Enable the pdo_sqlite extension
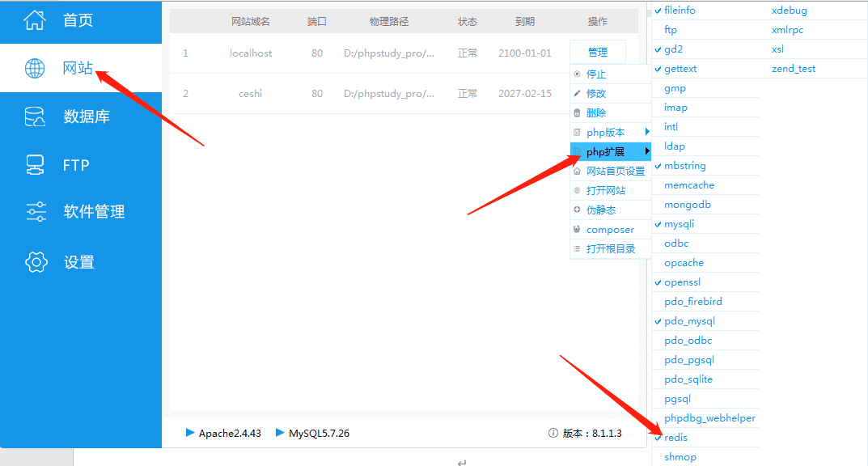Viewport: 868px width, 466px height. coord(688,379)
